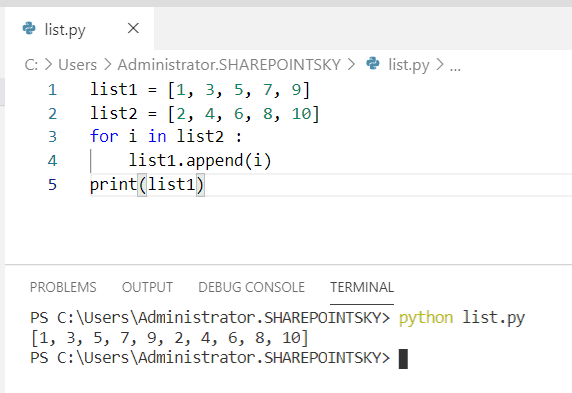Click the 'in' keyword on line 3
Image resolution: width=572 pixels, height=393 pixels.
157,136
